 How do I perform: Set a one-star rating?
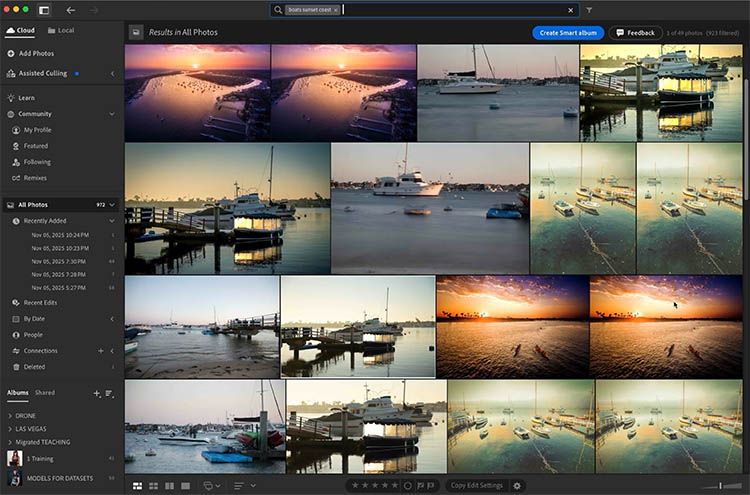[x=355, y=485]
